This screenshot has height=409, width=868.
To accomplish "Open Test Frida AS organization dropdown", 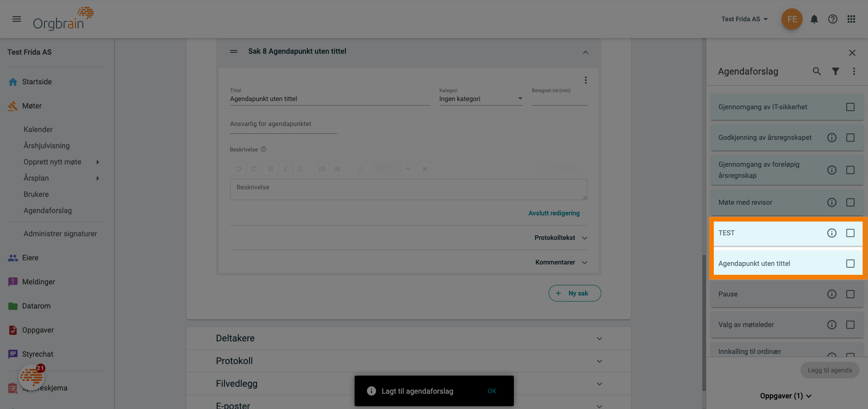I will point(744,19).
